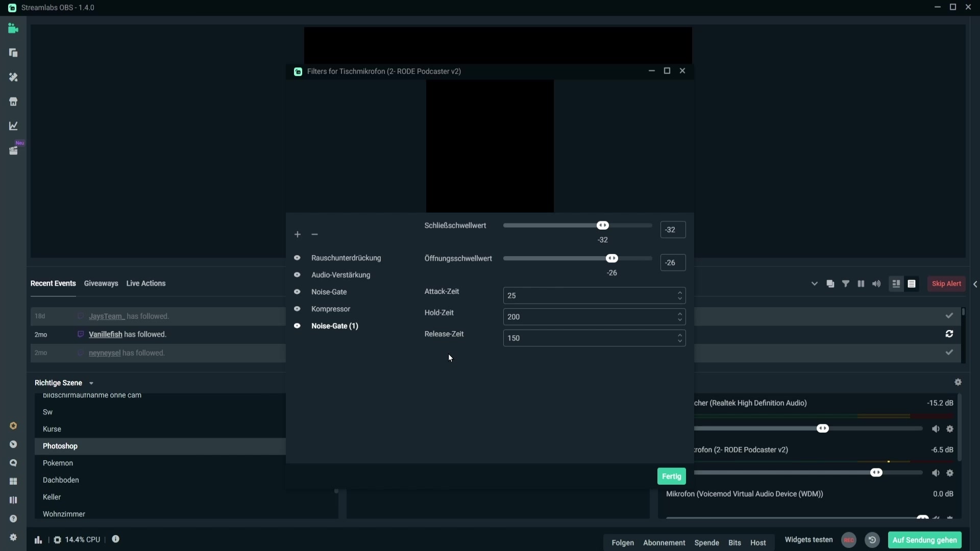980x551 pixels.
Task: Toggle visibility of Kompressor filter
Action: point(297,309)
